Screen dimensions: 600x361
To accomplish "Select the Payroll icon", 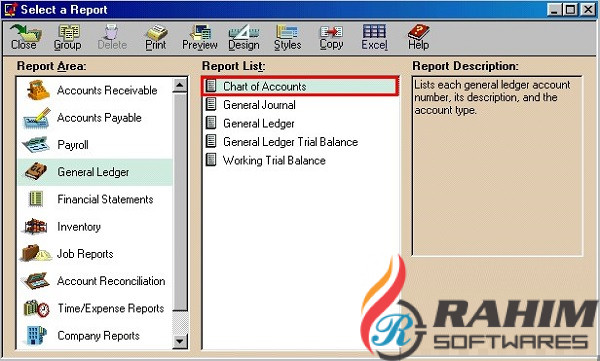I will click(x=36, y=145).
